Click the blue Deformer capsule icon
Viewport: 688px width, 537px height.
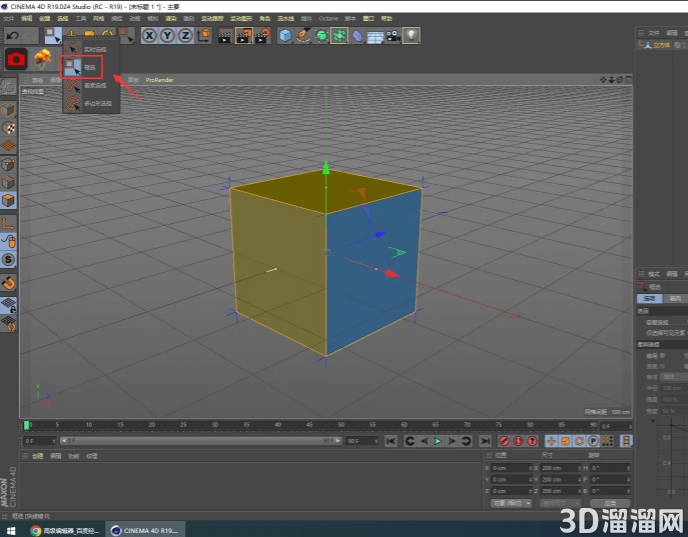coord(358,36)
